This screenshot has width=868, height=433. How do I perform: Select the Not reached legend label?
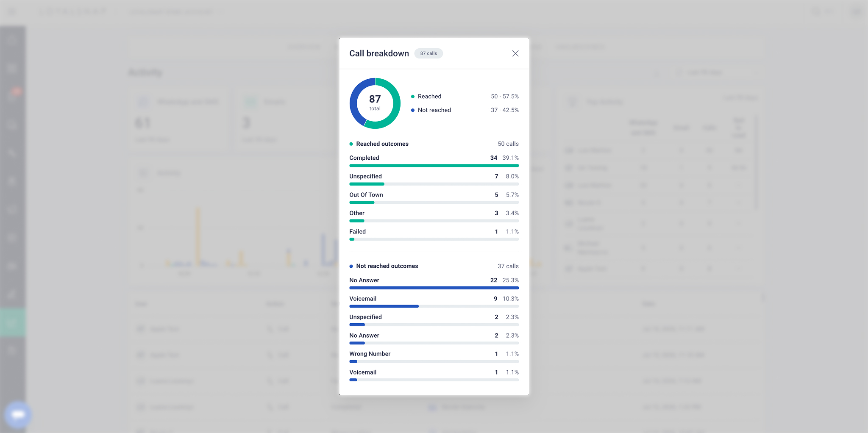pos(434,110)
